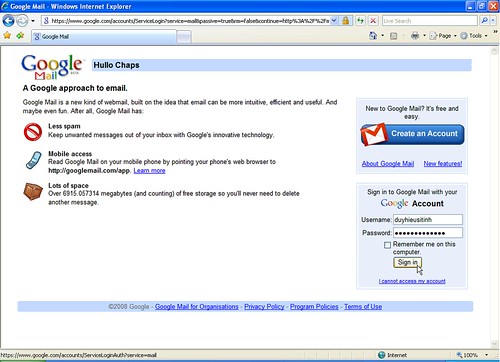Click the Internet zone globe icon
500x362 pixels.
pos(382,355)
